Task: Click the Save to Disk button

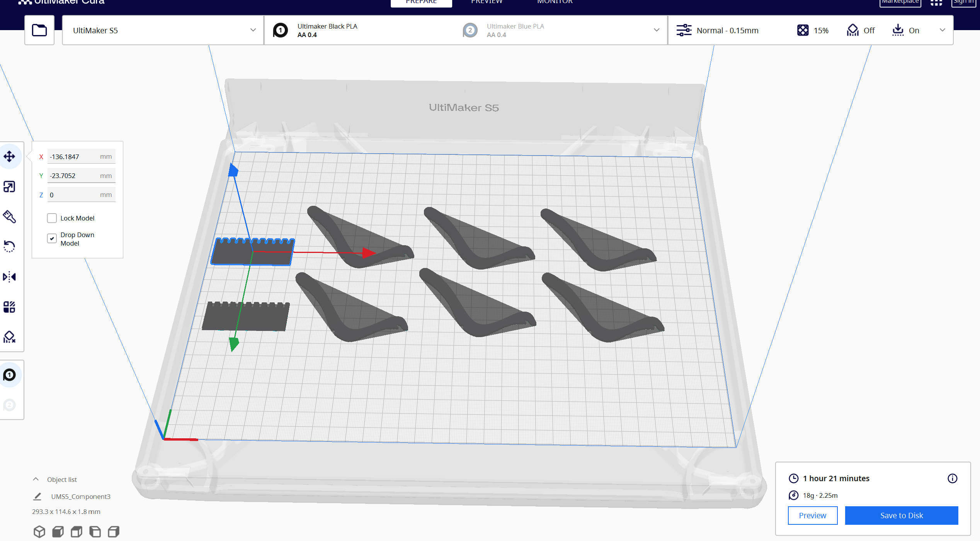Action: point(902,516)
